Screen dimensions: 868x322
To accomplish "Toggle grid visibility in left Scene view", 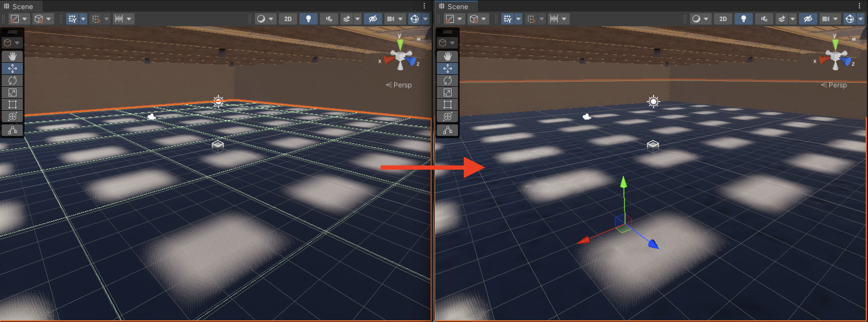I will (72, 19).
